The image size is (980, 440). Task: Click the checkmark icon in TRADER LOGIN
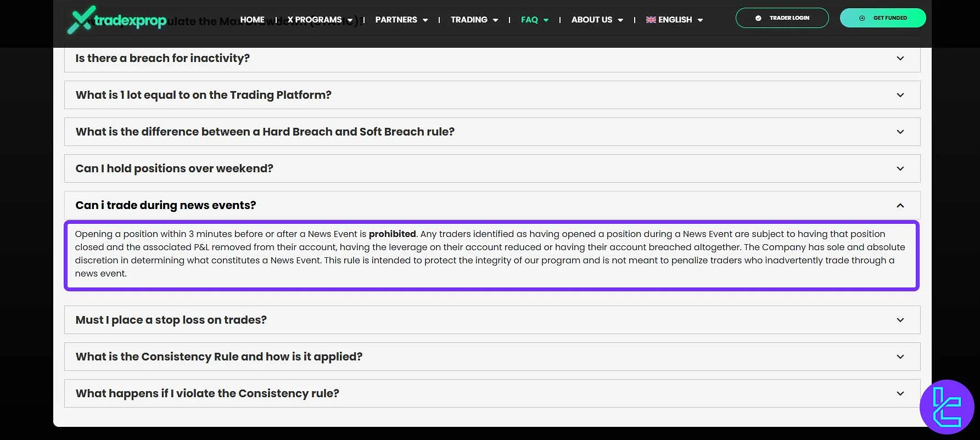click(758, 18)
